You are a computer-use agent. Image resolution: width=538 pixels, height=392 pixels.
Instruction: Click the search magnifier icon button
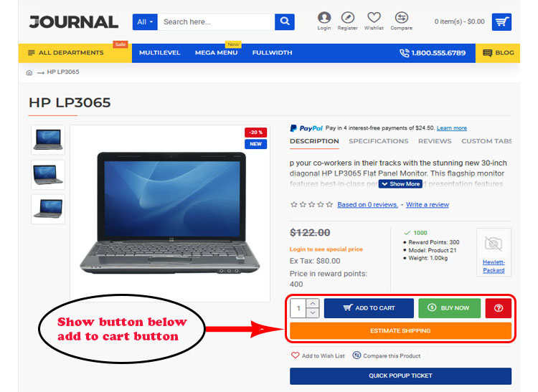[285, 21]
